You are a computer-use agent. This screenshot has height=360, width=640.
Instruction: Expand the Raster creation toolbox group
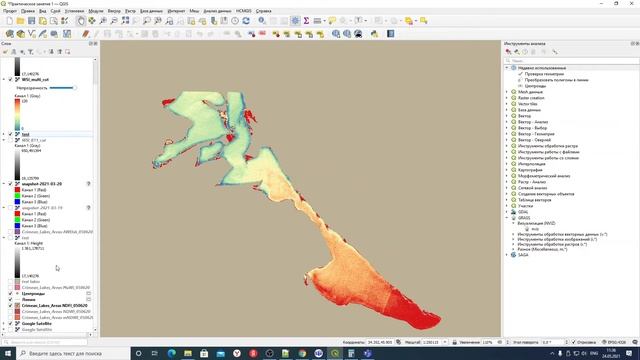point(507,98)
